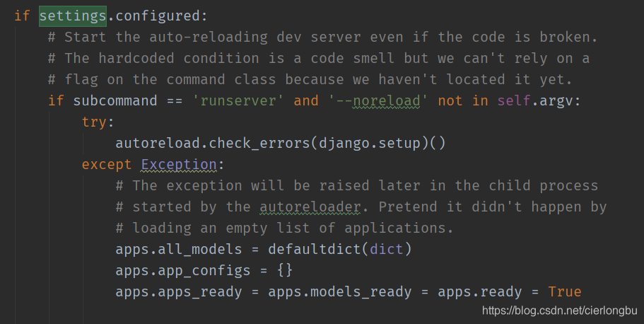Click 'app_configs' attribute
The width and height of the screenshot is (644, 324).
pyautogui.click(x=204, y=271)
